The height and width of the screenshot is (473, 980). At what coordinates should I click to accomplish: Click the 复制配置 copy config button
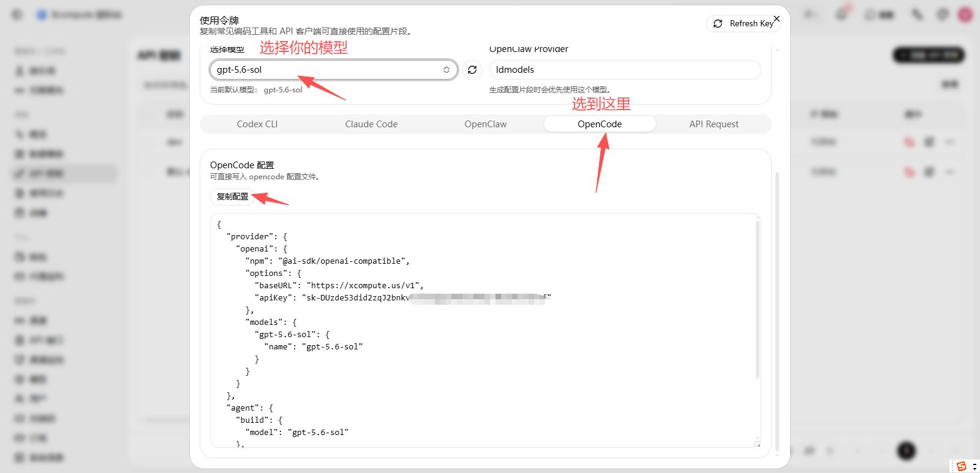pos(233,196)
